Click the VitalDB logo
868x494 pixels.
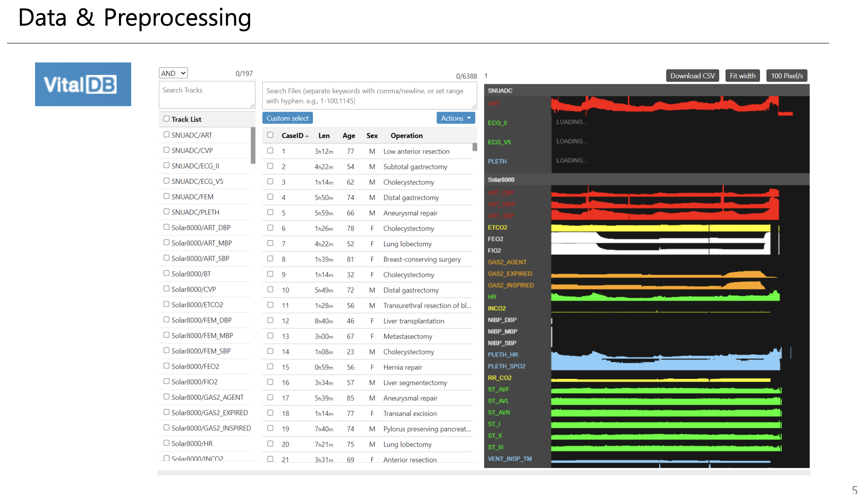[82, 84]
